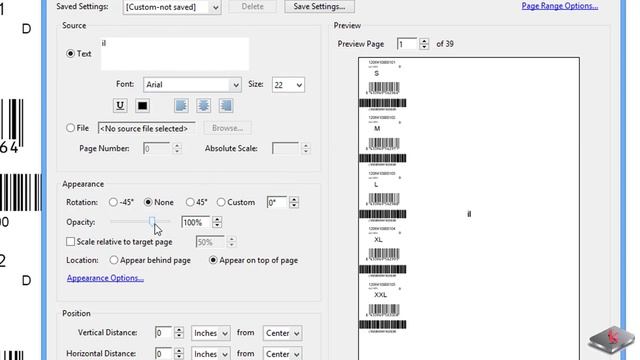Click the relative scale 50% field

[210, 242]
